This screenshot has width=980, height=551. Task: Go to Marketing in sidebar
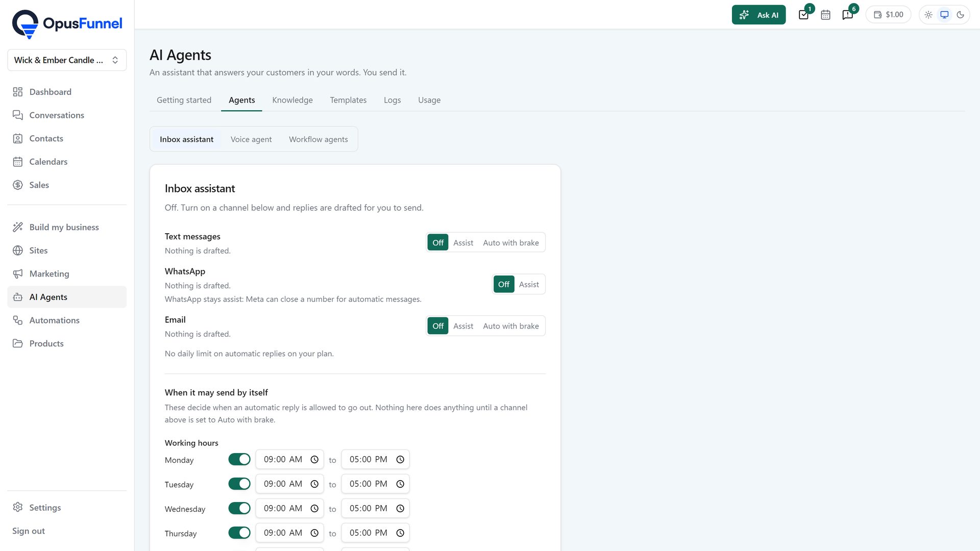tap(67, 274)
